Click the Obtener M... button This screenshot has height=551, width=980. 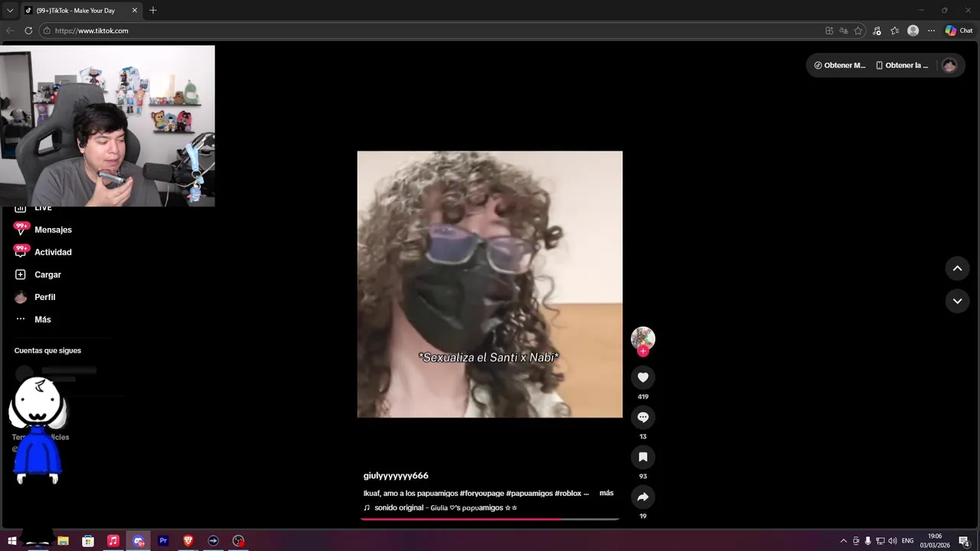click(840, 65)
